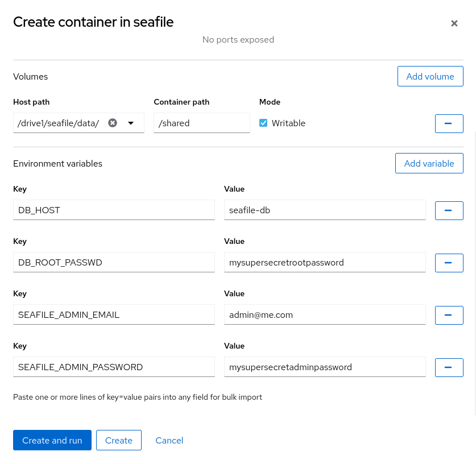This screenshot has height=464, width=476.
Task: Remove the SEAFILE_ADMIN_PASSWORD variable row
Action: click(449, 367)
